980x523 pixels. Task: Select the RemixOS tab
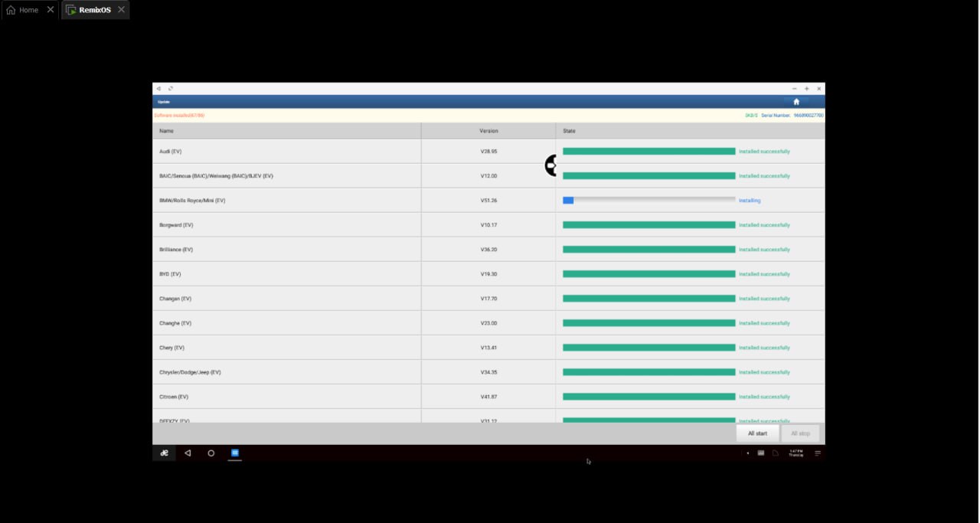95,10
